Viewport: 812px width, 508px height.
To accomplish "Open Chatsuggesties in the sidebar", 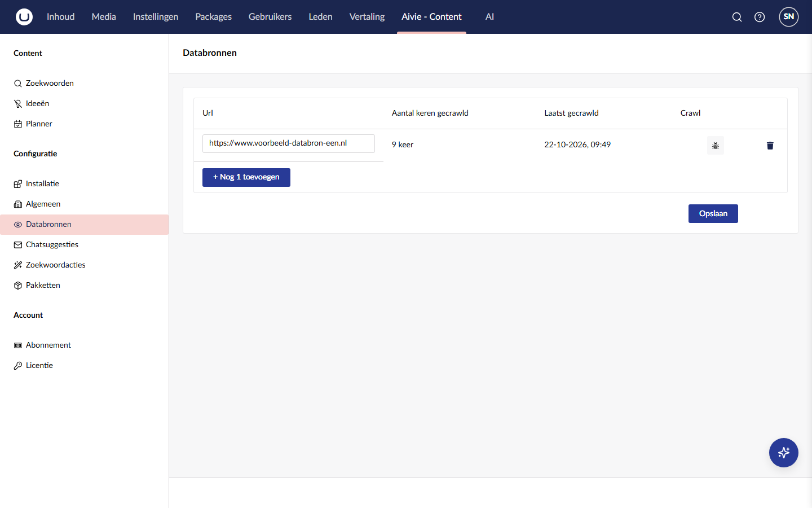I will click(x=85, y=245).
